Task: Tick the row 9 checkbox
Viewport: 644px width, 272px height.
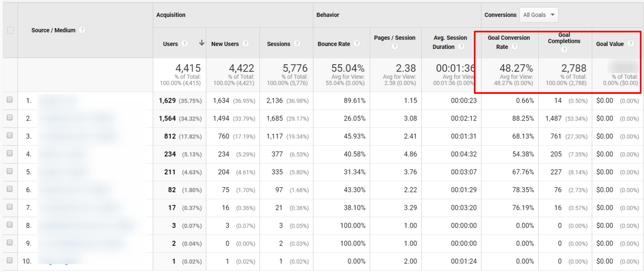Action: (x=10, y=243)
